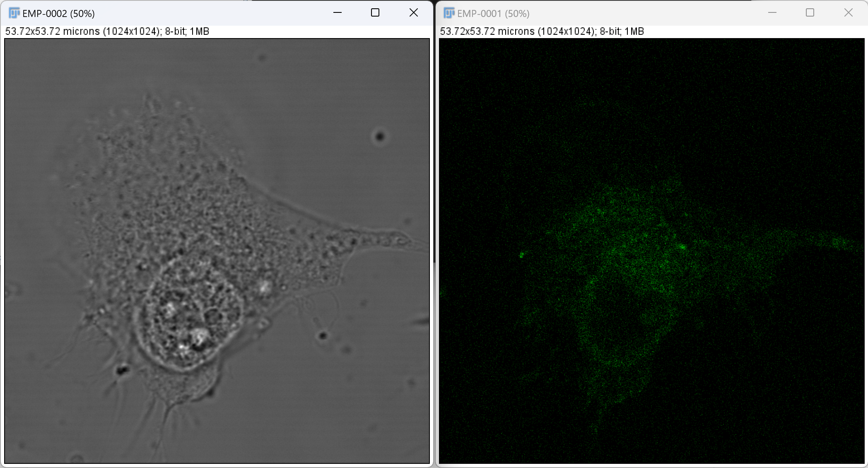Screen dimensions: 868x468
Task: Minimize the EMP-0002 image window
Action: click(x=338, y=13)
